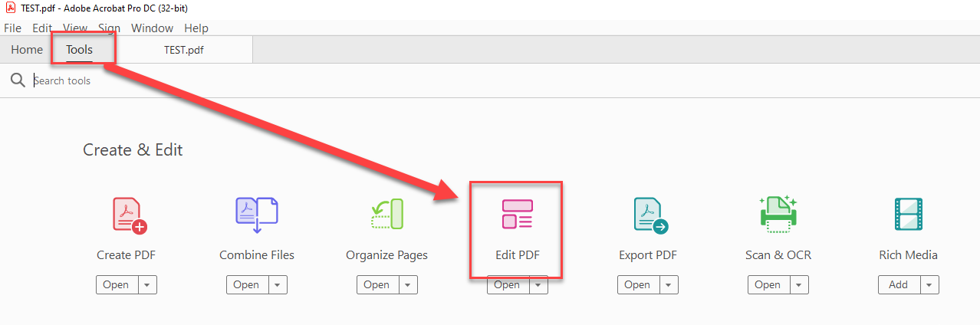This screenshot has height=325, width=980.
Task: Click Open button under Scan & OCR
Action: 768,285
